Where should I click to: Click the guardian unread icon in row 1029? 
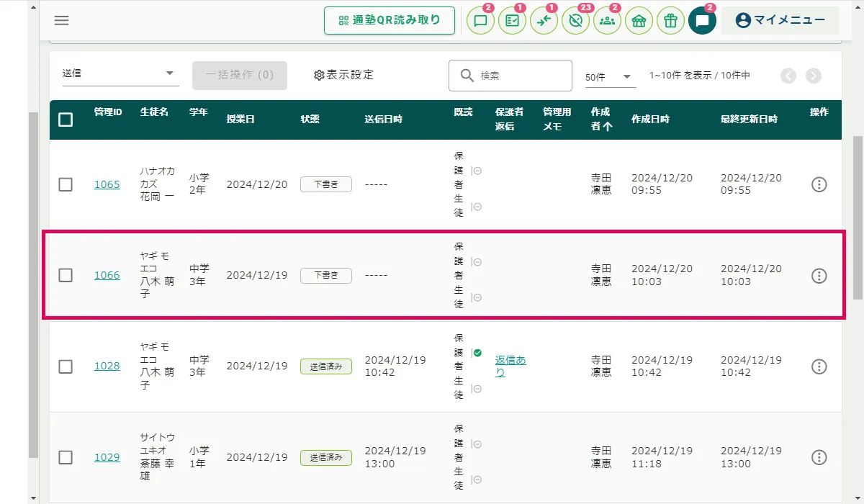[477, 444]
